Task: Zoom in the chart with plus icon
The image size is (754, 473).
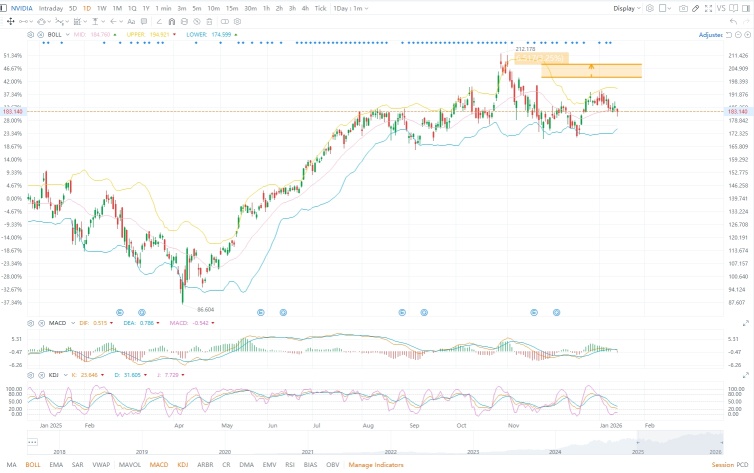Action: point(747,35)
